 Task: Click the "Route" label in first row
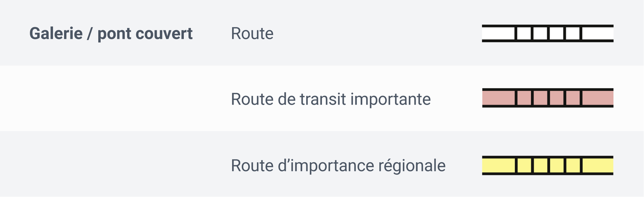tap(252, 33)
